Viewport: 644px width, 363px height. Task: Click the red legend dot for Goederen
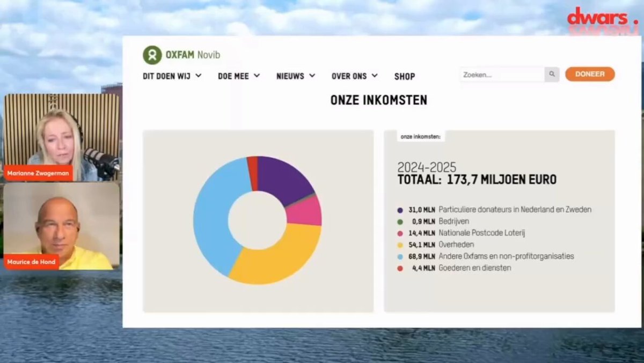tap(400, 268)
